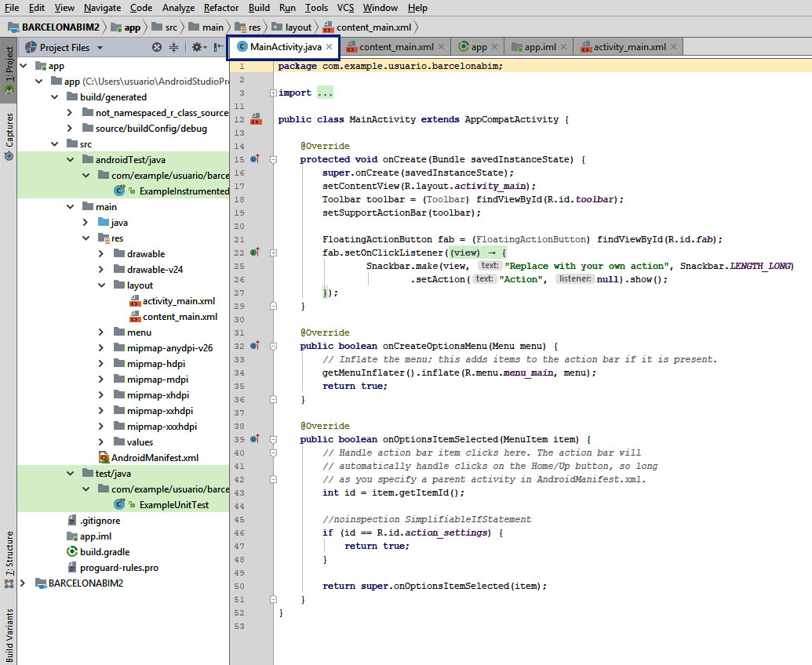Screen dimensions: 812x665
Task: Click the scroll-from-source crosshair icon
Action: pos(156,48)
